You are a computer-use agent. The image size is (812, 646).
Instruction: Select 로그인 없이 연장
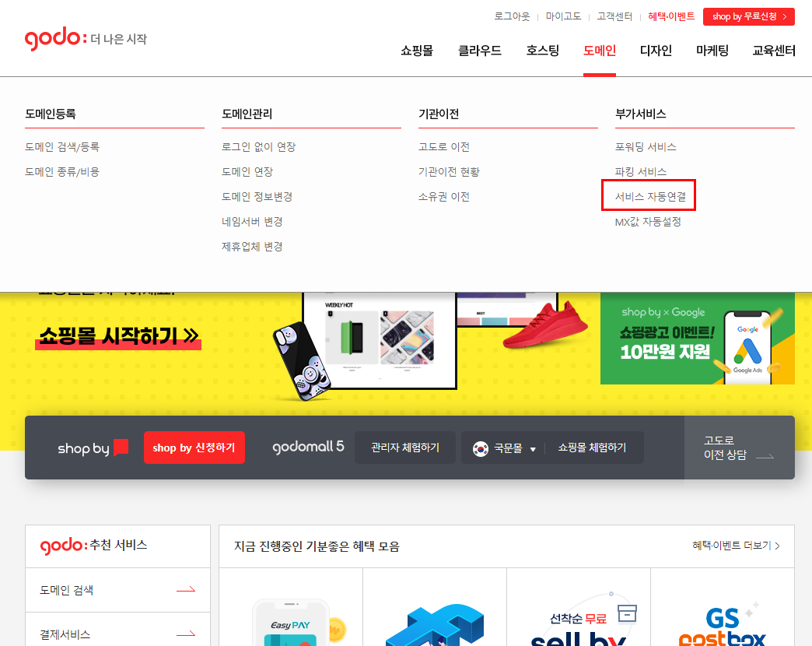(x=258, y=147)
